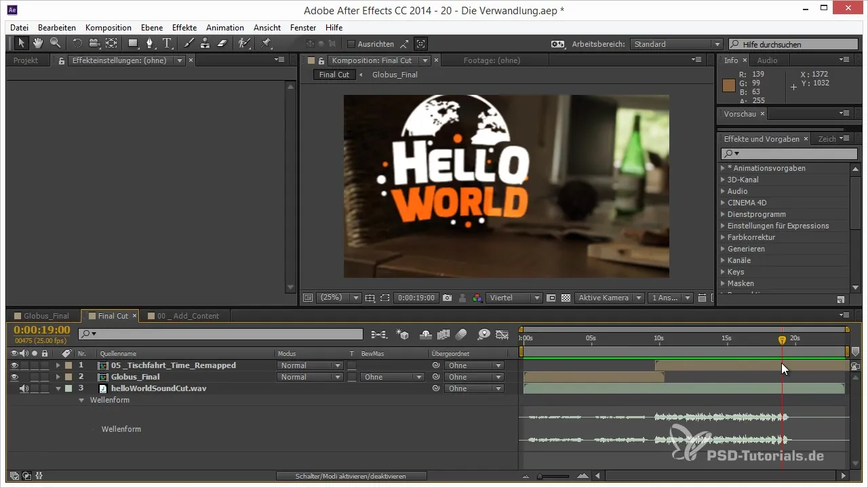Select the Pen tool

(151, 43)
